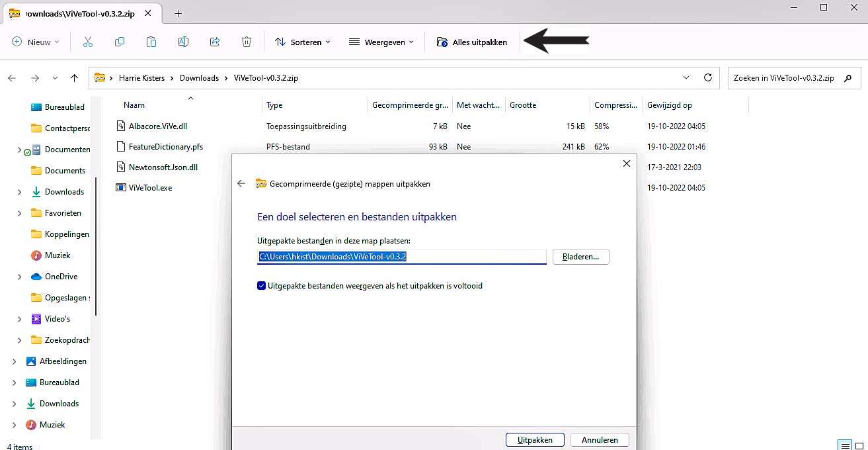Click the Copy icon in toolbar
Viewport: 868px width, 450px height.
tap(120, 42)
